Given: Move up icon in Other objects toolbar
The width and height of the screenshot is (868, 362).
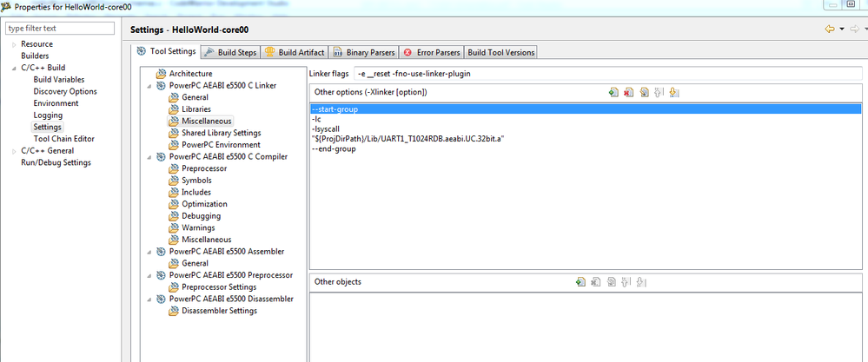Looking at the screenshot, I should (x=626, y=282).
